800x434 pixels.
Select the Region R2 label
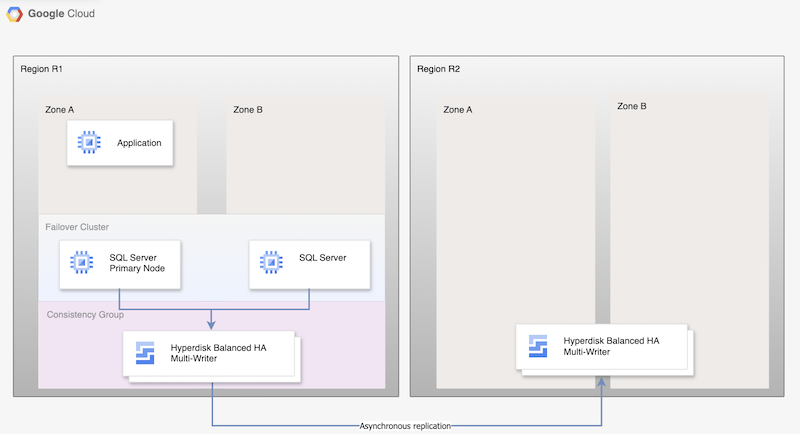pyautogui.click(x=438, y=69)
